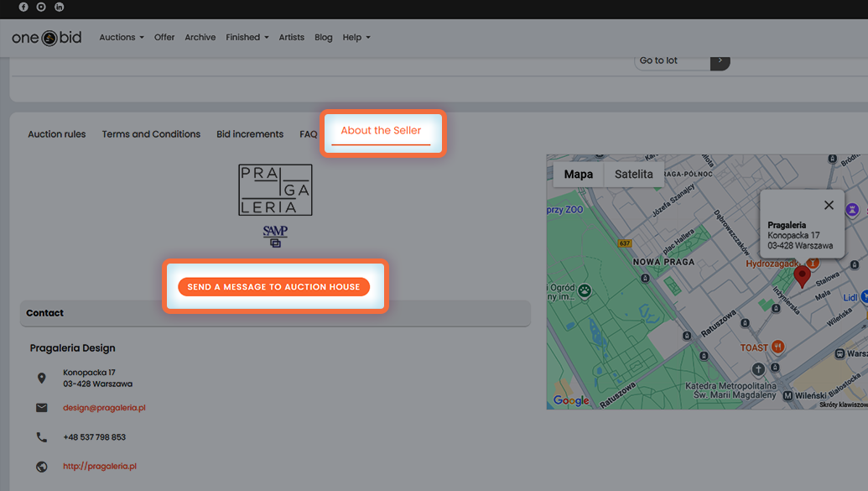Click the phone number +48 537 798 853
Screen dimensions: 868x491
tap(95, 437)
